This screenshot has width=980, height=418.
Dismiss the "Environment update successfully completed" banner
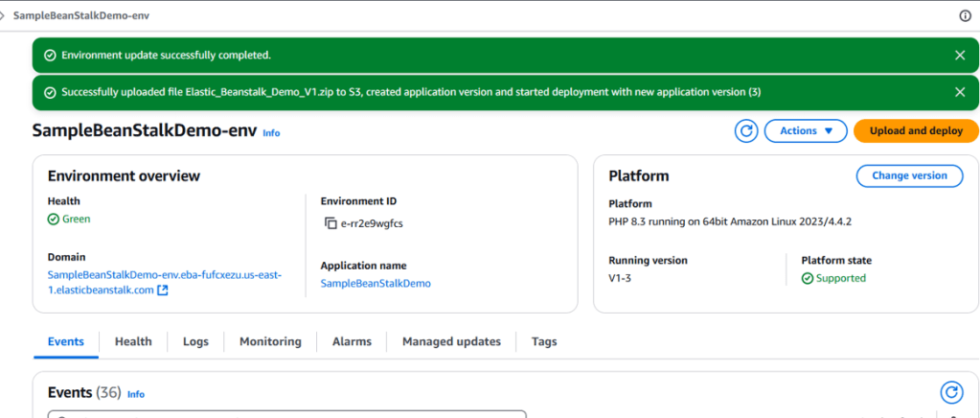960,55
